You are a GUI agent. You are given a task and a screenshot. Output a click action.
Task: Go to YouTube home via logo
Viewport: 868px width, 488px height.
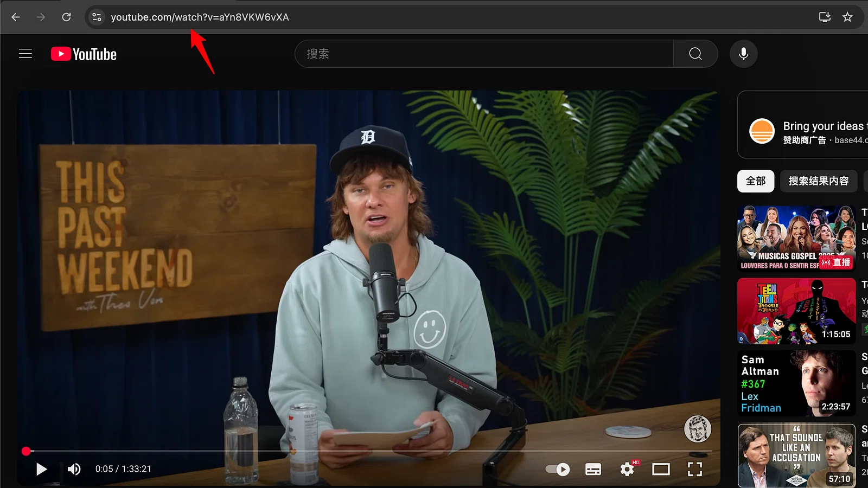84,54
